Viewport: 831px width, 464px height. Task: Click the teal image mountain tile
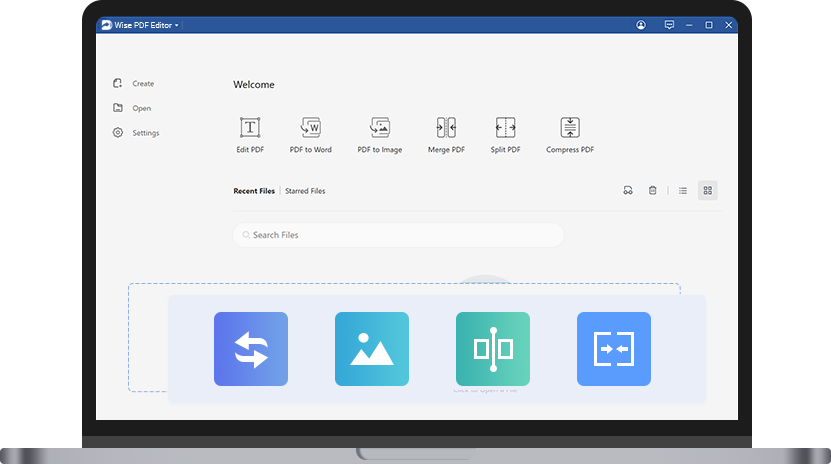coord(372,349)
